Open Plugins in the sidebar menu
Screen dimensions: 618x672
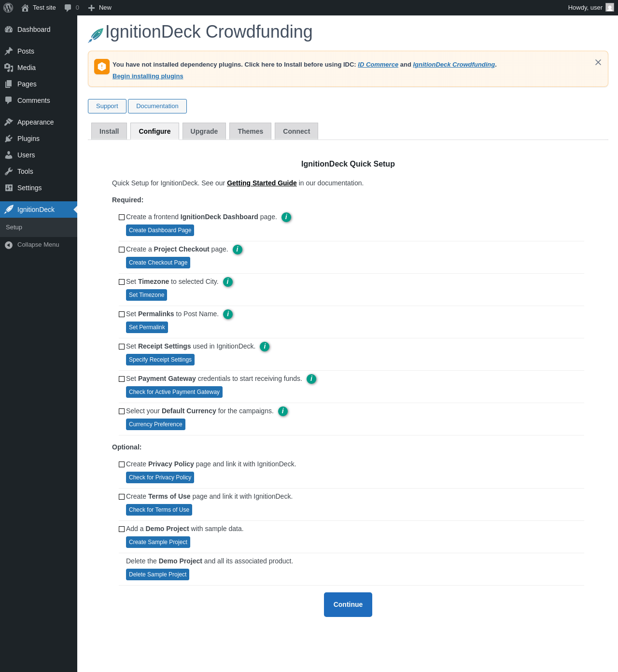click(x=28, y=139)
